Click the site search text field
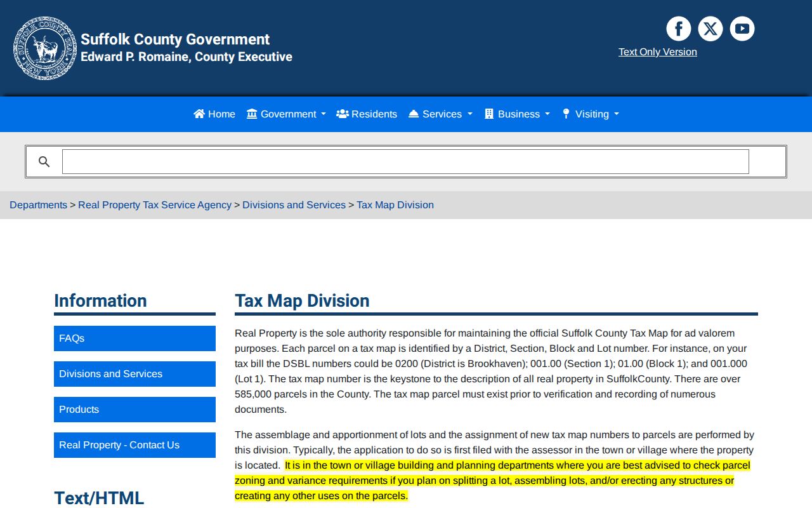Screen dimensions: 812x508 tap(405, 162)
